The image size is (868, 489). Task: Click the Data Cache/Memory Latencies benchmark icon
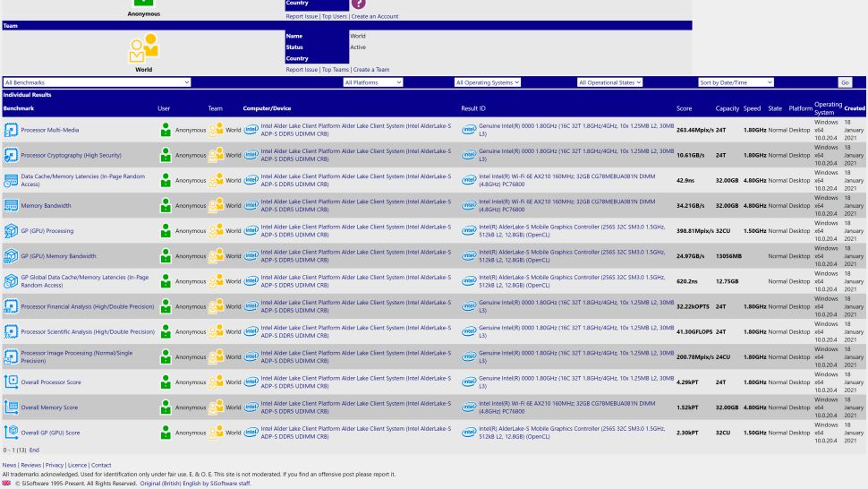click(x=11, y=180)
